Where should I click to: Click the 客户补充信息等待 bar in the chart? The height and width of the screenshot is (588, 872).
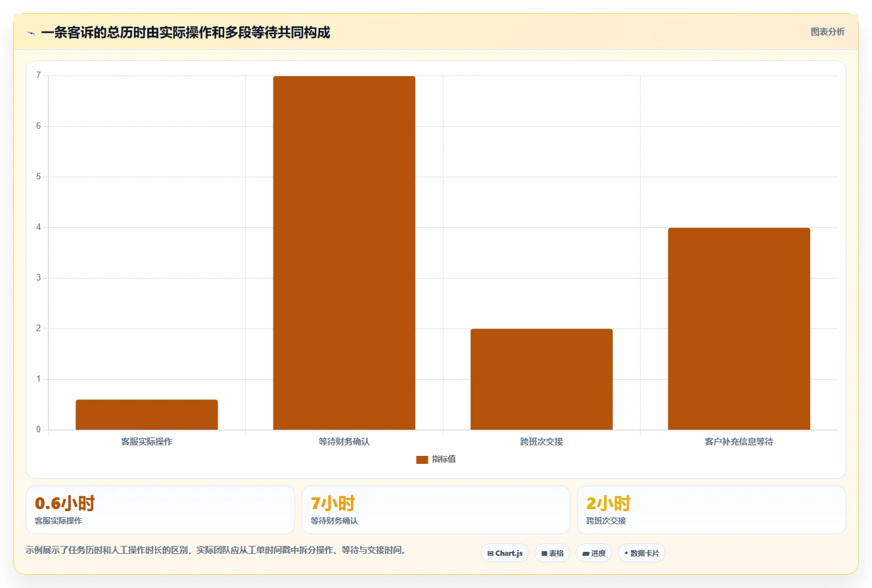(739, 328)
